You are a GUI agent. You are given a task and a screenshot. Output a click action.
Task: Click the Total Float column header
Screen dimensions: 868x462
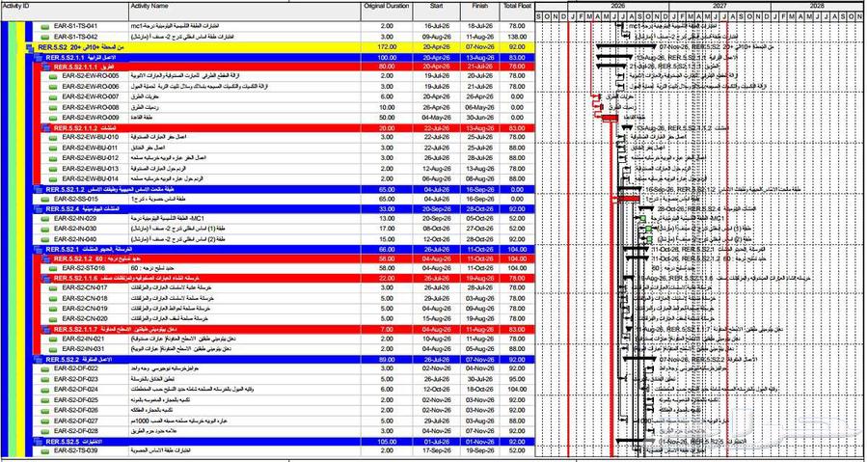point(517,12)
